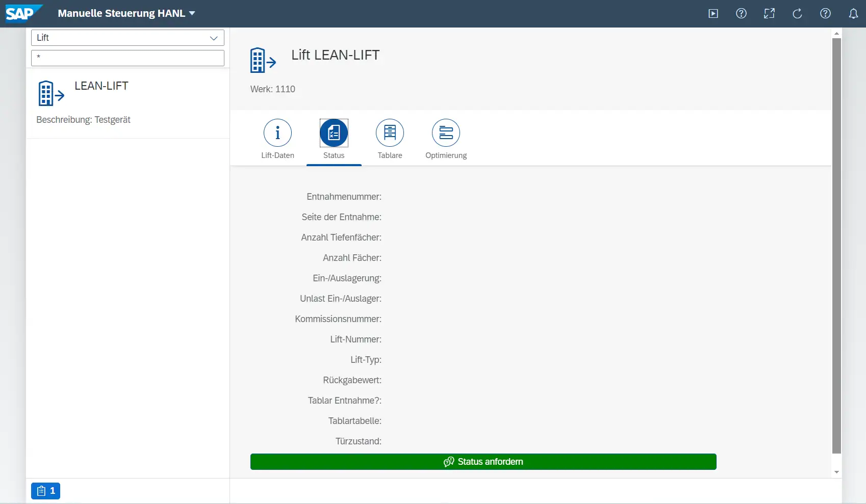The width and height of the screenshot is (866, 504).
Task: Click the Lift-Typ label
Action: point(366,360)
